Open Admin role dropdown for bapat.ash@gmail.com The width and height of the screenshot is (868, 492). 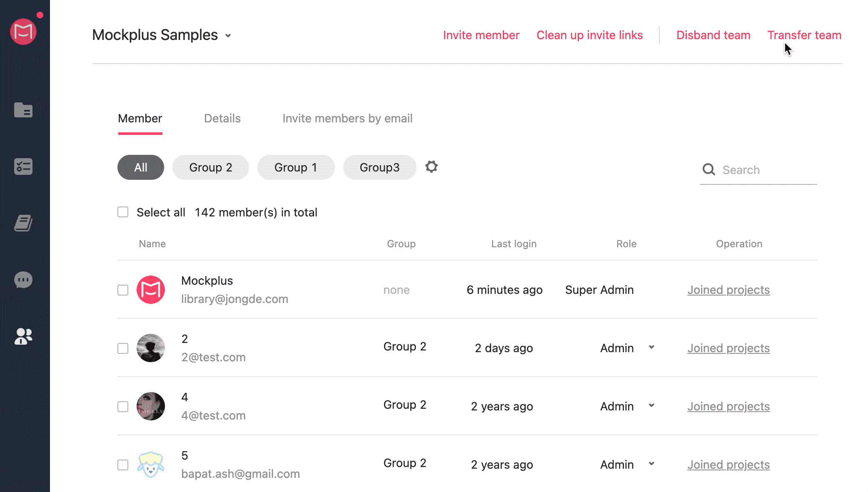click(x=651, y=464)
